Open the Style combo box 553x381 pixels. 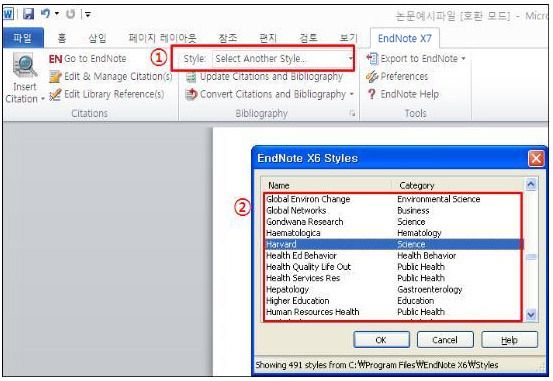pos(282,59)
